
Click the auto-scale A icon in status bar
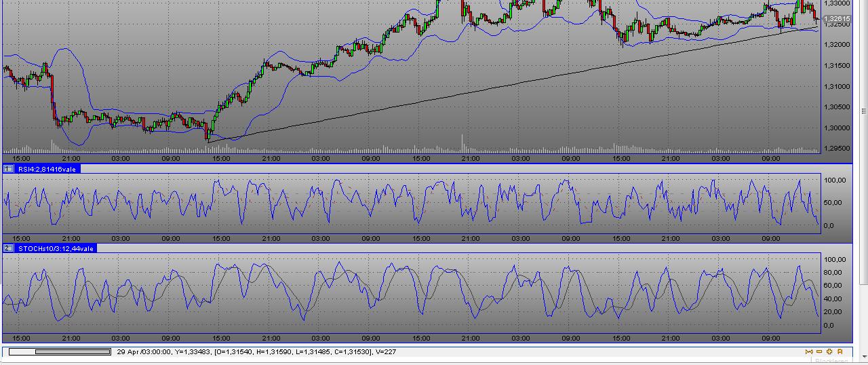(840, 351)
